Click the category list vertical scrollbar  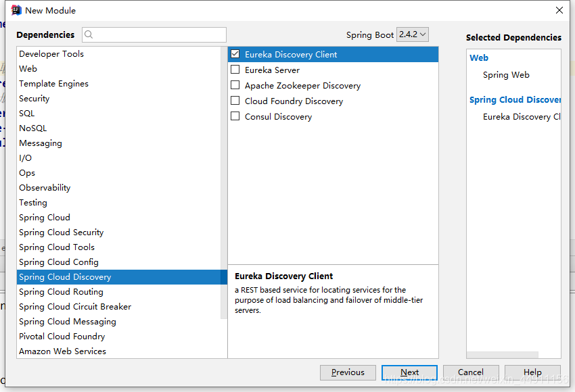(224, 182)
